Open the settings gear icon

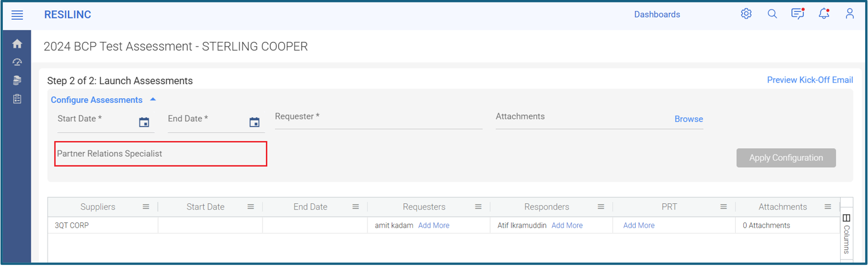pos(746,14)
